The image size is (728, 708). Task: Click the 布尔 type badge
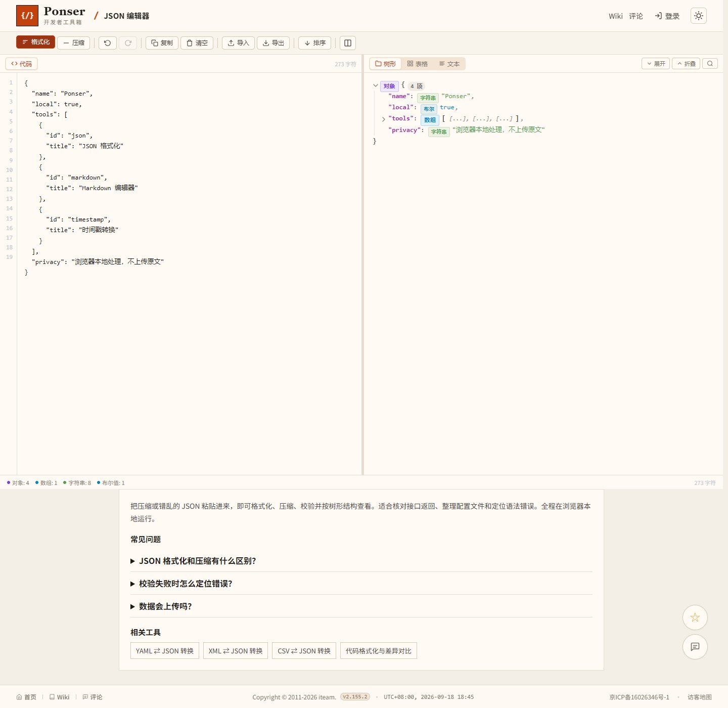point(429,109)
